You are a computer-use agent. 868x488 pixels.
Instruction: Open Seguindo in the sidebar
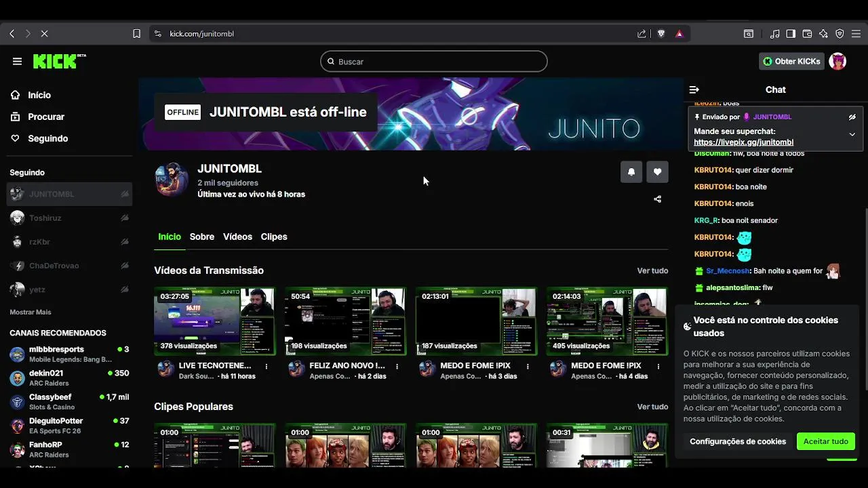[47, 138]
